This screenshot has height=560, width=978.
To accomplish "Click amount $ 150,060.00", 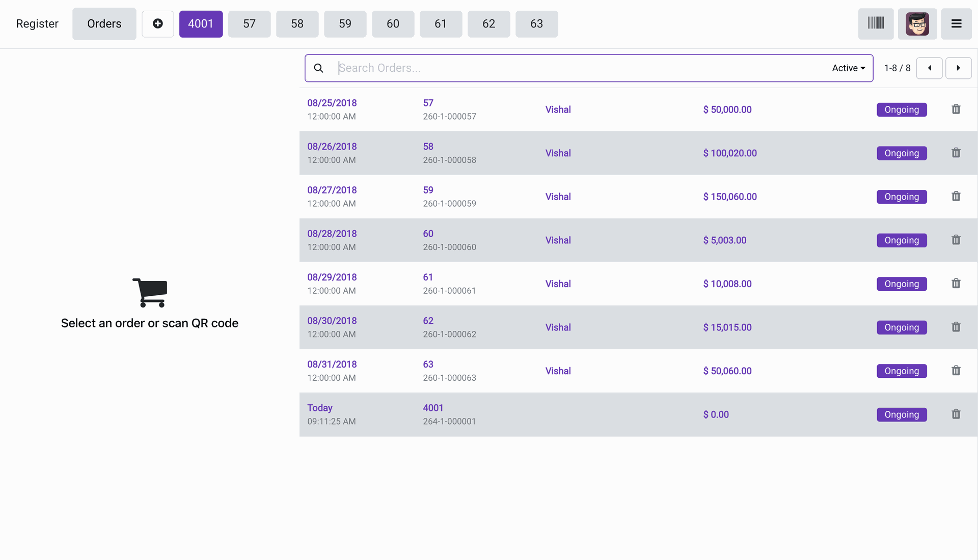I will click(x=730, y=197).
